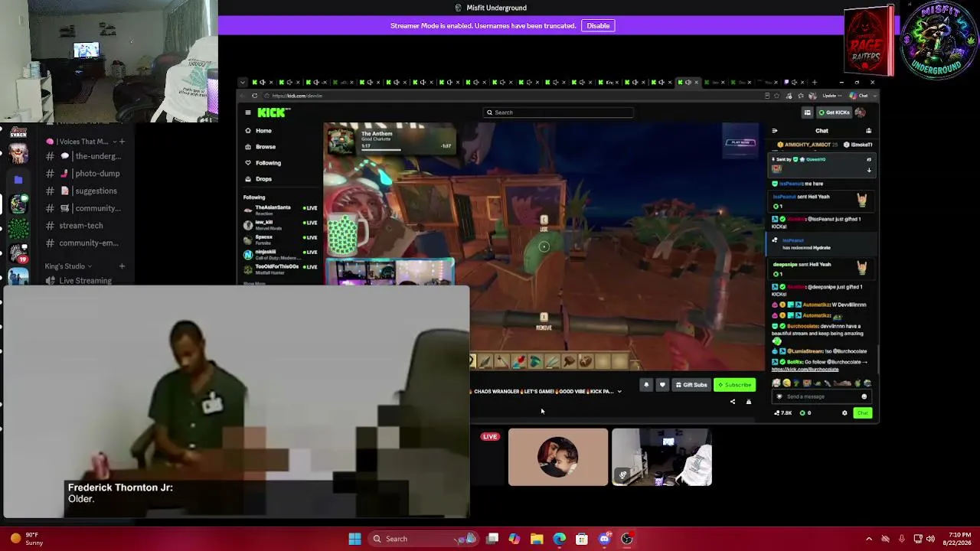Open chat users list icon

(868, 131)
